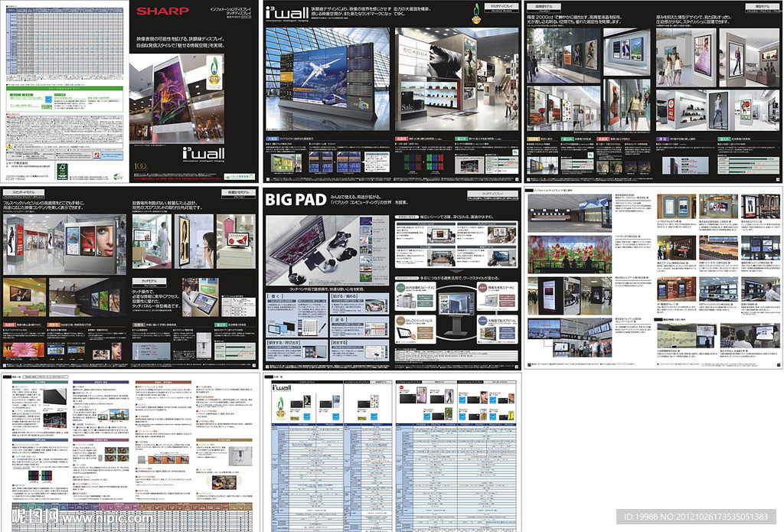Viewport: 784px width, 532px height.
Task: Select the photo of woman touching the touch display
Action: (x=200, y=296)
